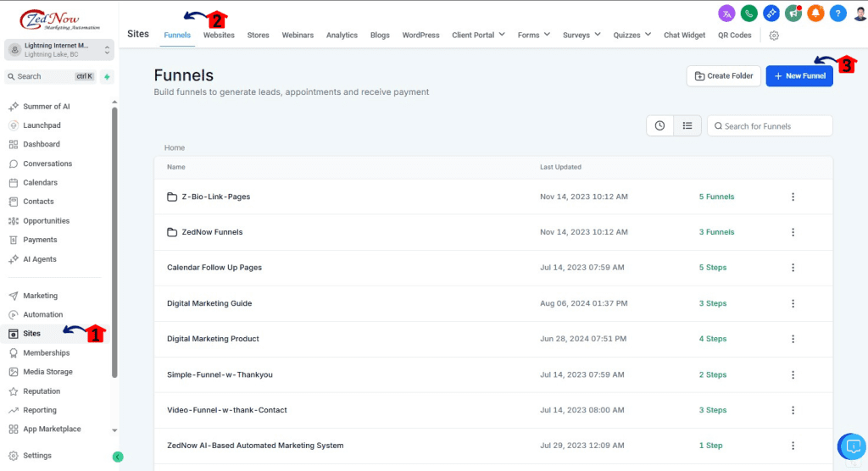Open options menu for Digital Marketing Guide

tap(793, 303)
